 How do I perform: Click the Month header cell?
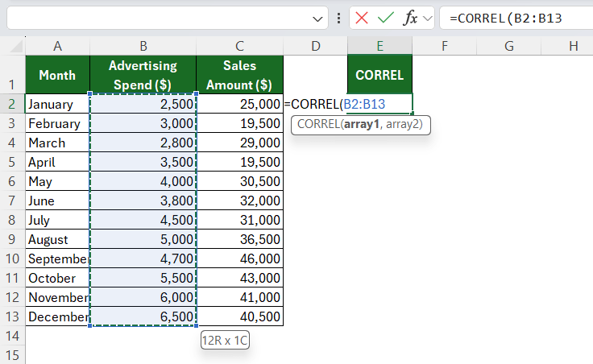tap(57, 75)
